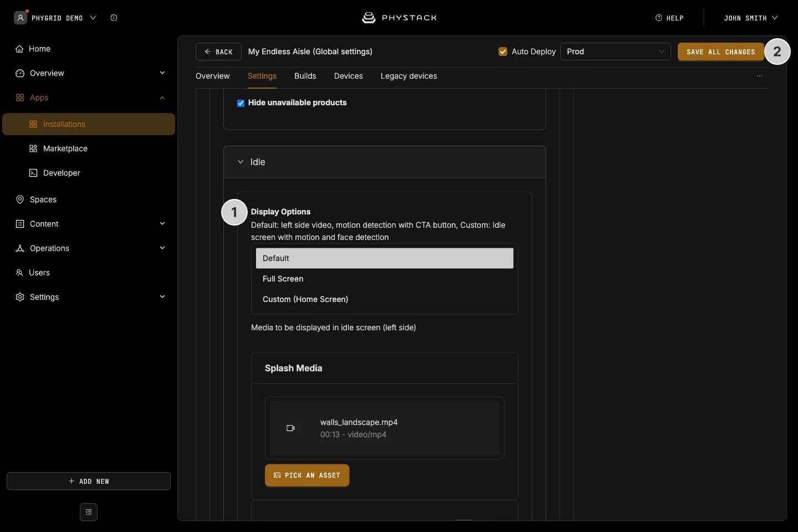Switch to the Builds tab
The image size is (798, 532).
point(305,76)
